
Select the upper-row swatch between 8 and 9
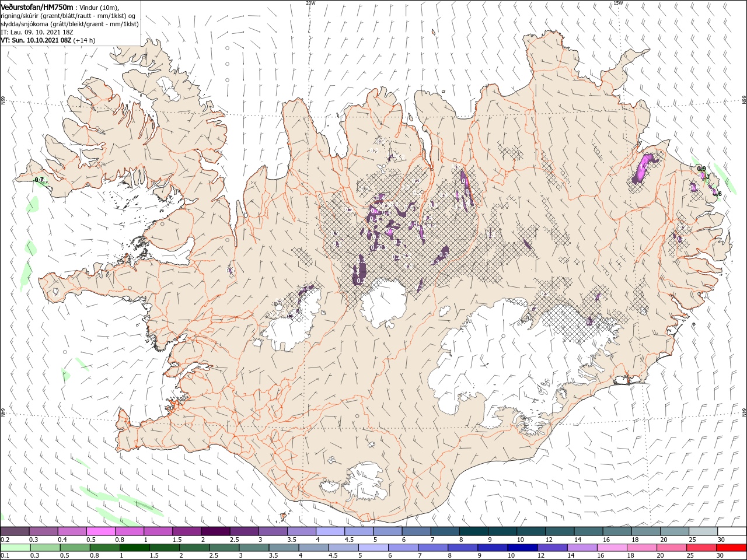click(x=473, y=531)
